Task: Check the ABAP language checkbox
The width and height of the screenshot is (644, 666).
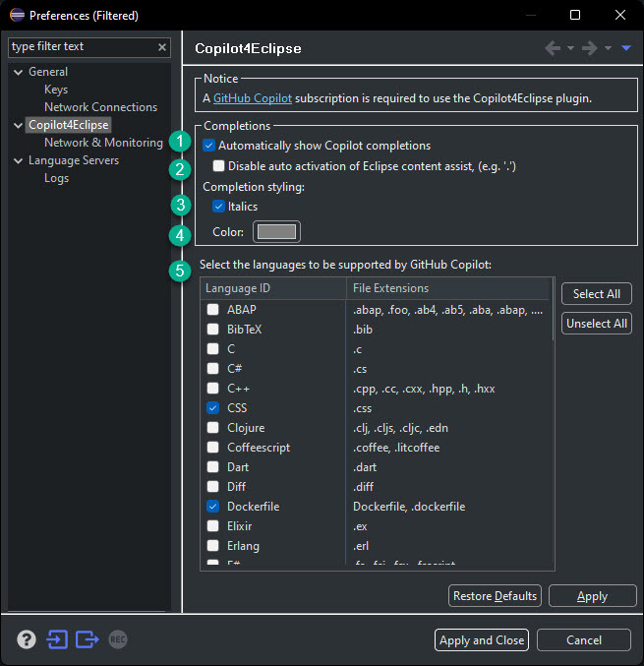Action: pos(212,309)
